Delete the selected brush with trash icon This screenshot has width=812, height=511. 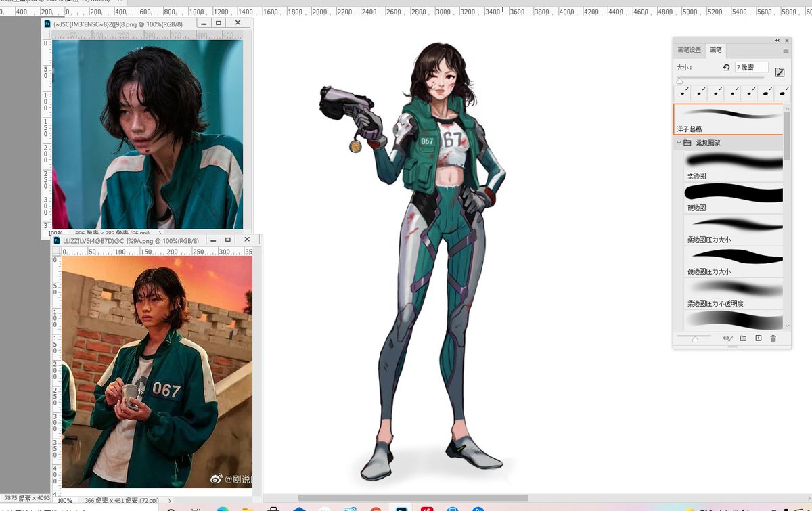click(773, 338)
